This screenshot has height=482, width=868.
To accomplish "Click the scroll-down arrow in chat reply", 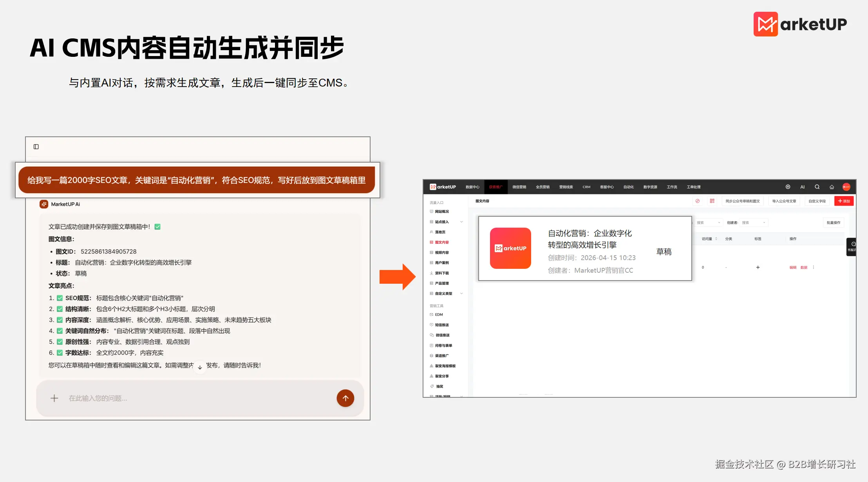I will pyautogui.click(x=200, y=367).
